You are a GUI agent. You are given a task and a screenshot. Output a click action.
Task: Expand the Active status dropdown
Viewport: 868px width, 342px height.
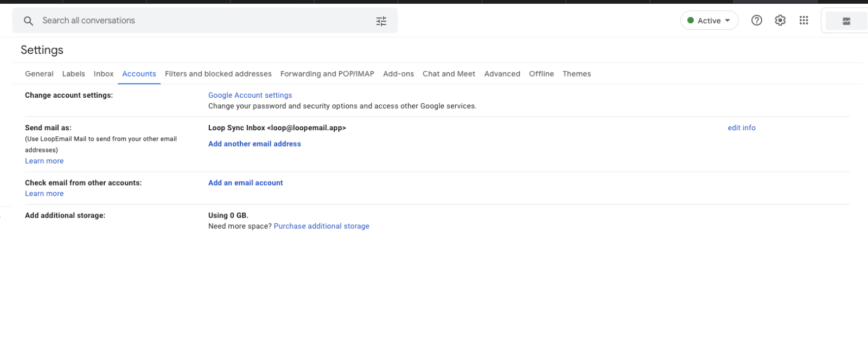(709, 21)
